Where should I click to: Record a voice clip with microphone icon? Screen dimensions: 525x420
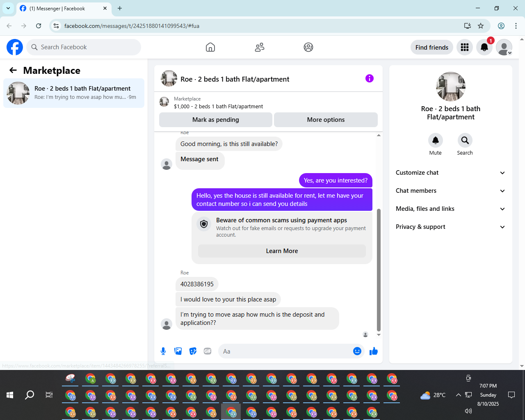[x=163, y=351]
